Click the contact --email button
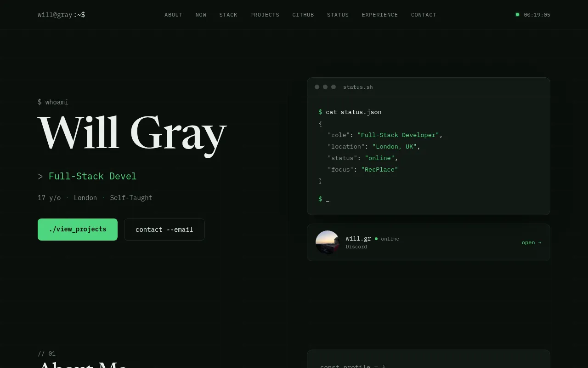This screenshot has width=588, height=368. coord(164,230)
